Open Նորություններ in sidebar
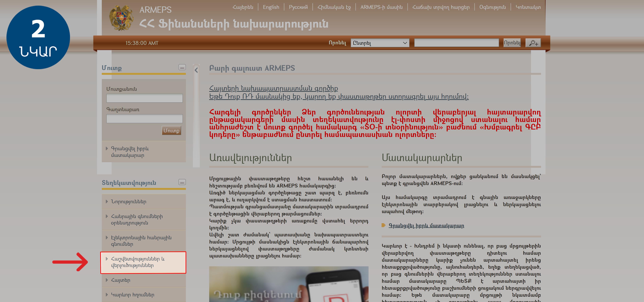The height and width of the screenshot is (302, 644). point(144,202)
